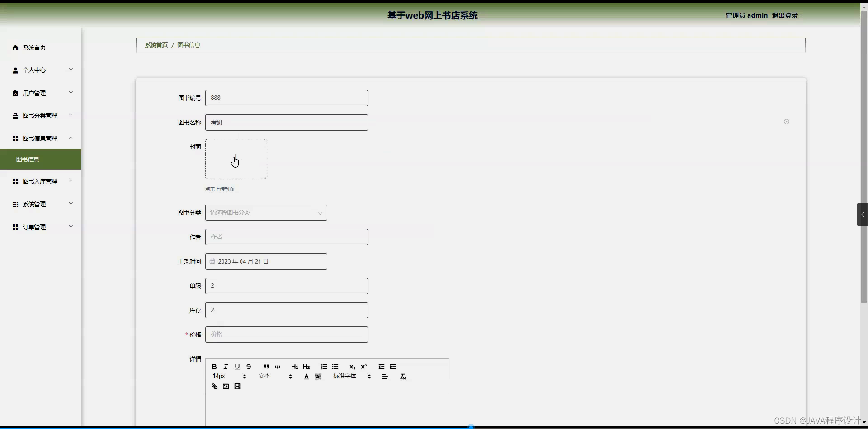Decrease indent in editor
Screen dimensions: 868x429
coord(382,367)
